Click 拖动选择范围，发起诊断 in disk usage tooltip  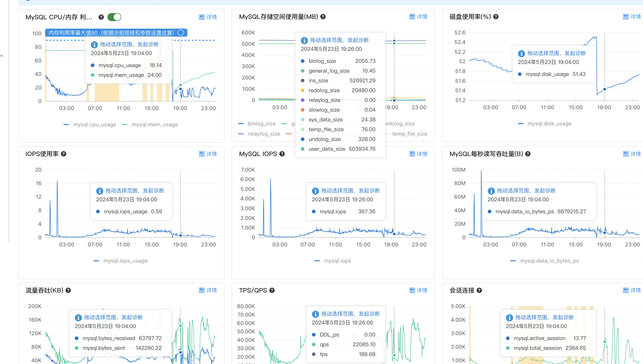pos(556,53)
